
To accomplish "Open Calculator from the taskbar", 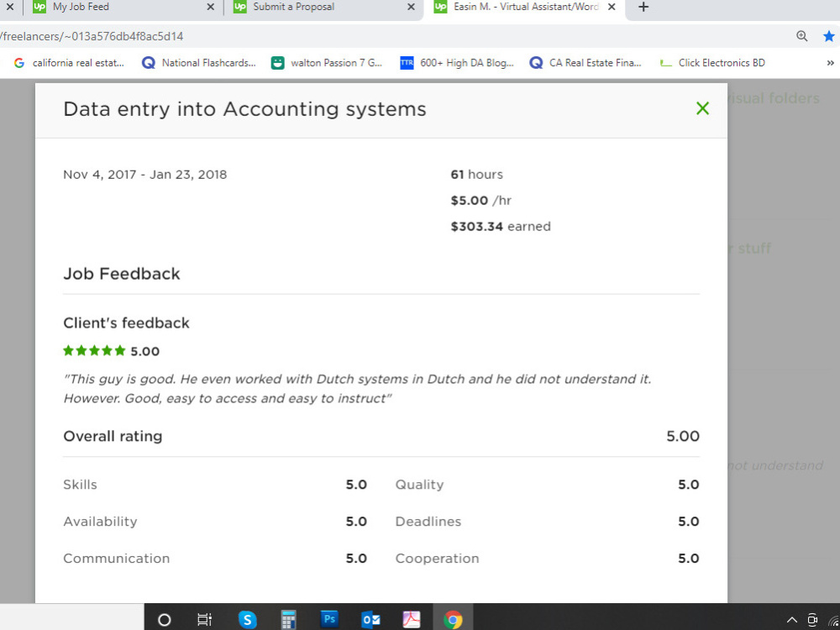I will click(x=288, y=620).
